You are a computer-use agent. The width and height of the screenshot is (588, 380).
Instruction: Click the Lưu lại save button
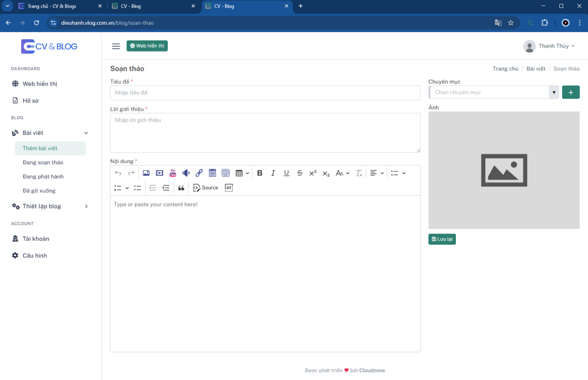point(442,239)
